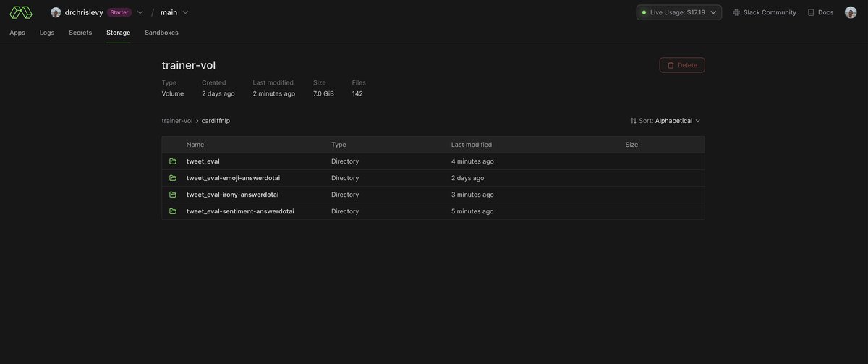Open Slack Community link
Viewport: 868px width, 364px height.
pos(764,12)
